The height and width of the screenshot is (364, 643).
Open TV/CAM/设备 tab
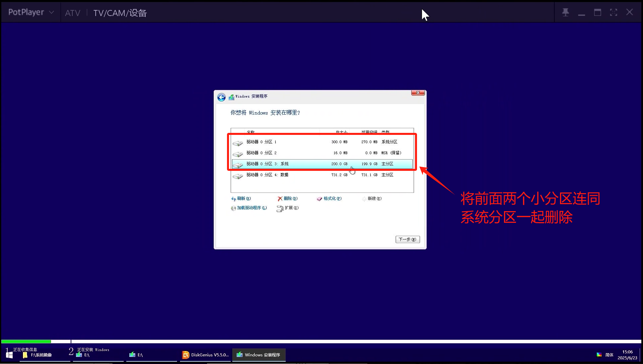tap(120, 13)
